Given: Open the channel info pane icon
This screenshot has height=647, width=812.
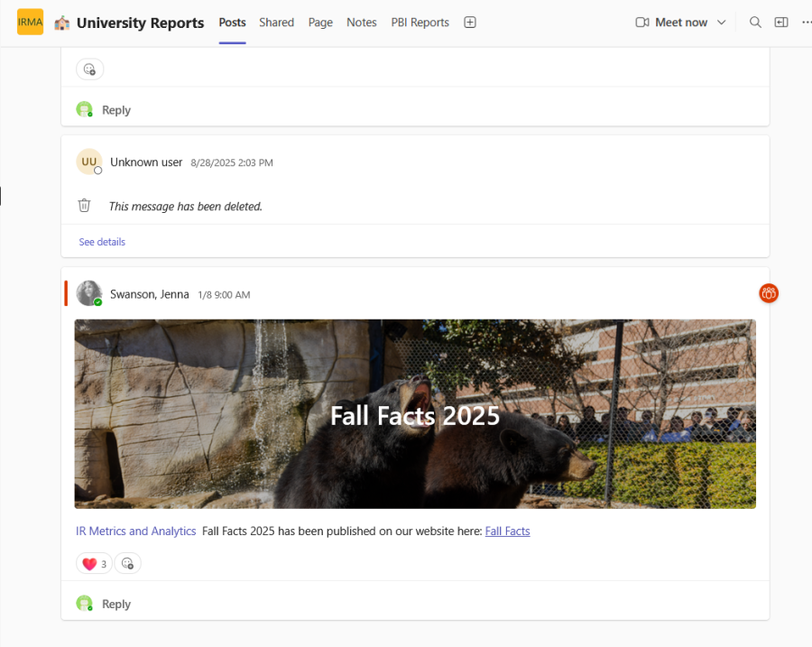Looking at the screenshot, I should (781, 23).
